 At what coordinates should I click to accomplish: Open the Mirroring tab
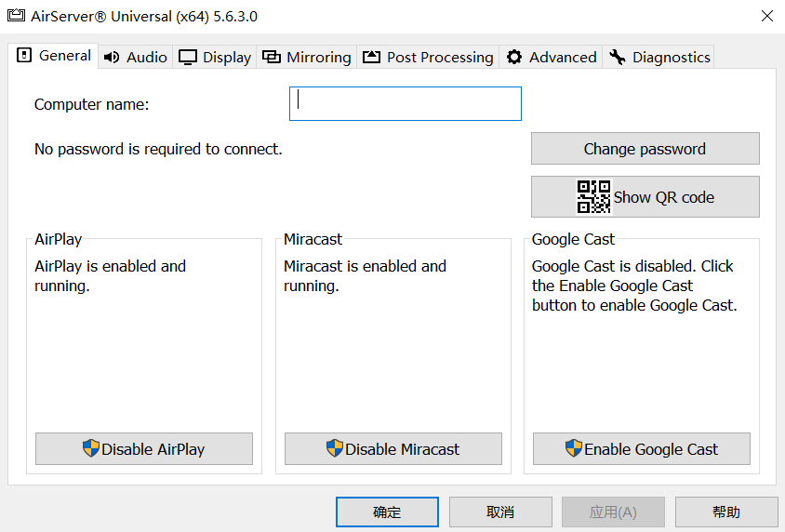306,57
